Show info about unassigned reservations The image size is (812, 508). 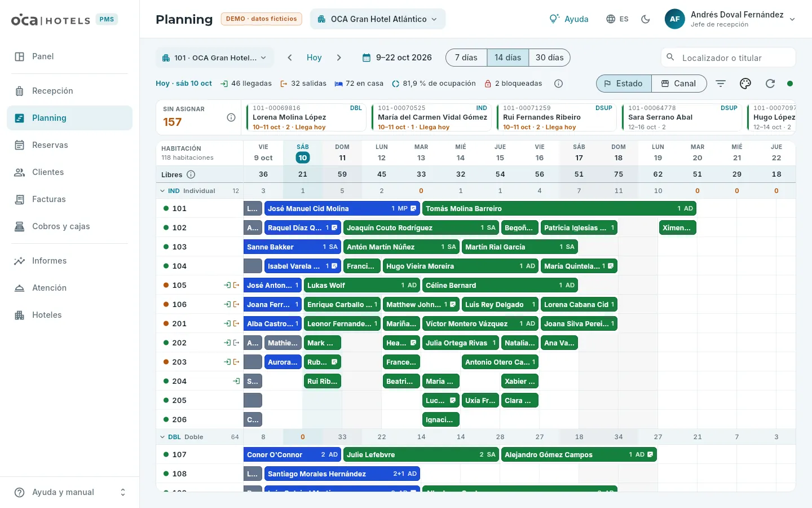[x=231, y=117]
